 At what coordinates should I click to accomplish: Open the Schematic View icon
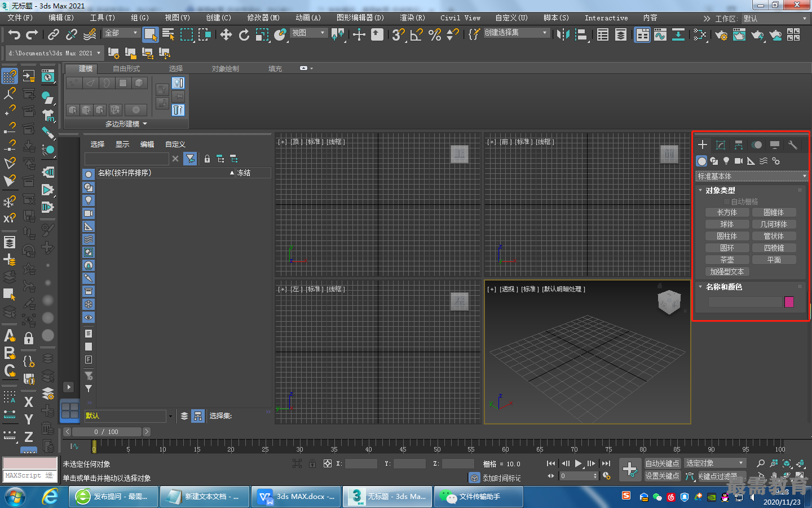678,35
